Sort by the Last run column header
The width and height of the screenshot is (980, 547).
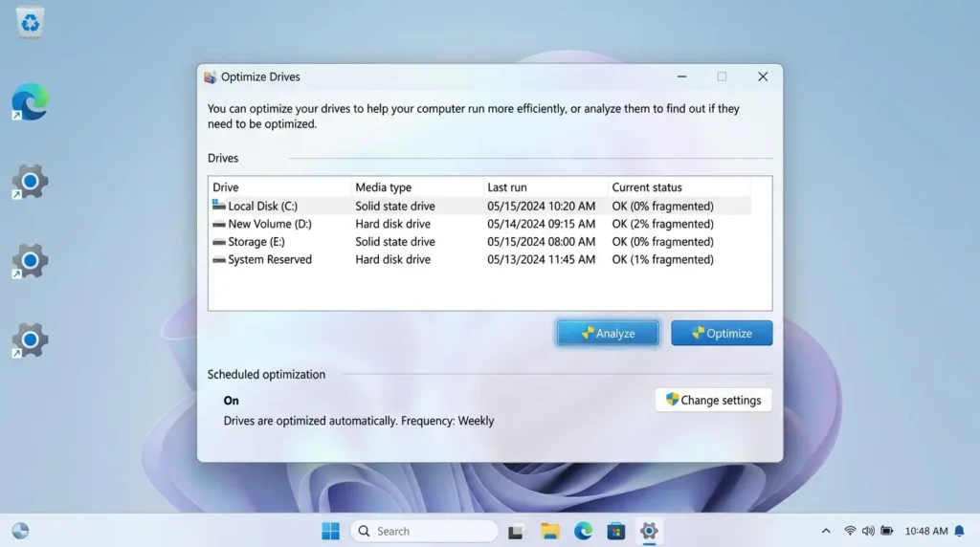pyautogui.click(x=546, y=187)
